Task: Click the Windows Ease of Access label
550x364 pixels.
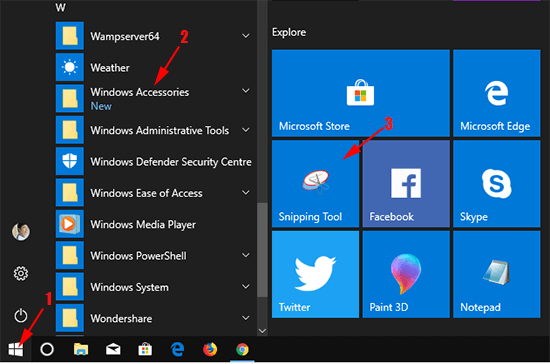Action: pyautogui.click(x=146, y=193)
